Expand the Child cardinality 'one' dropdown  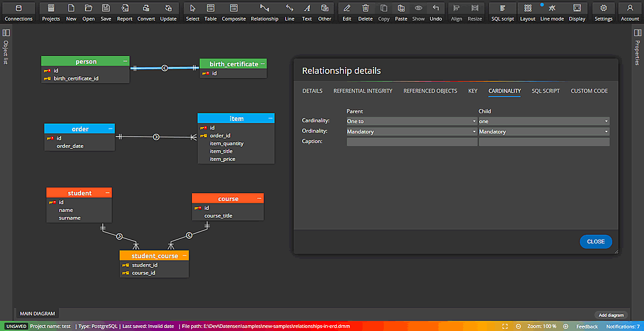pos(544,121)
